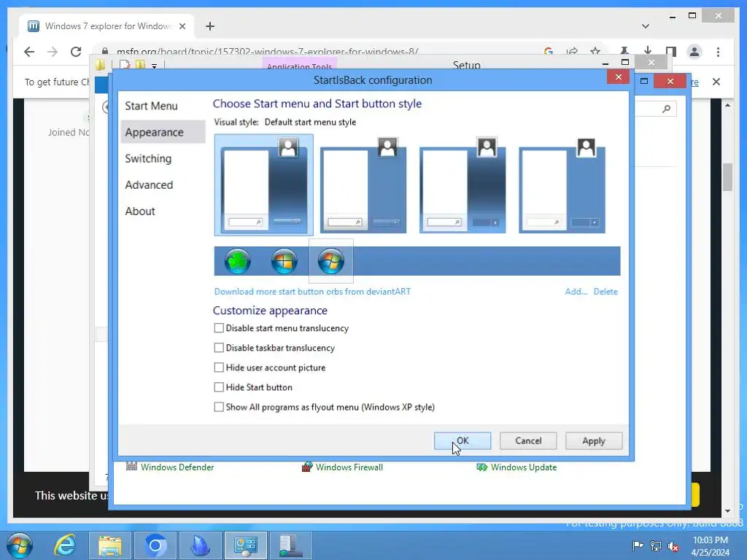Switch to Setup installer taskbar button

coord(290,545)
